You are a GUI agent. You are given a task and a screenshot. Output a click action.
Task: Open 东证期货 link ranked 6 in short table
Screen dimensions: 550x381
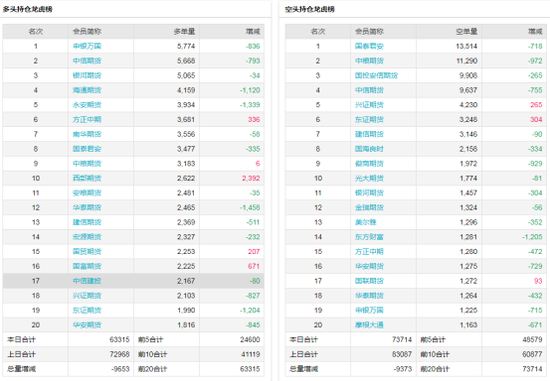(369, 120)
